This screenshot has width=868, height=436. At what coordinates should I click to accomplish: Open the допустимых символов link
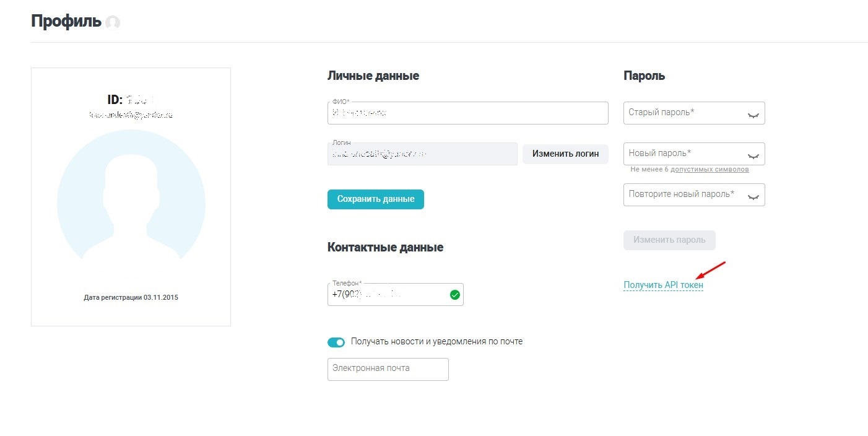click(710, 170)
